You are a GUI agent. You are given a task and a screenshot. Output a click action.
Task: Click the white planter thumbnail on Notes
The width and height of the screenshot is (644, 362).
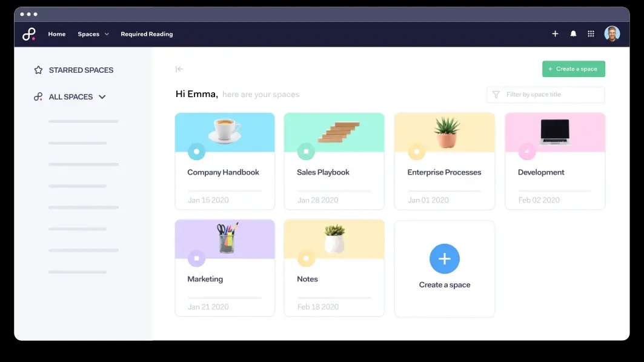pos(335,238)
